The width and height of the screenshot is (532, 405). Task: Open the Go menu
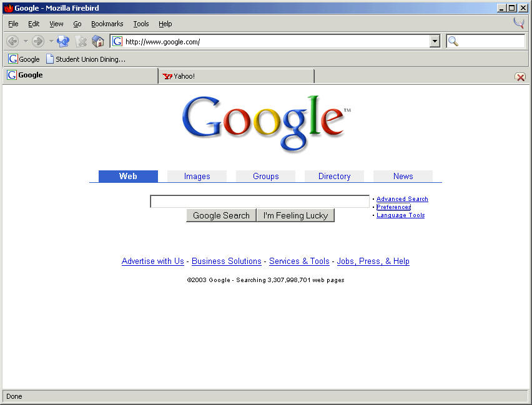click(77, 24)
